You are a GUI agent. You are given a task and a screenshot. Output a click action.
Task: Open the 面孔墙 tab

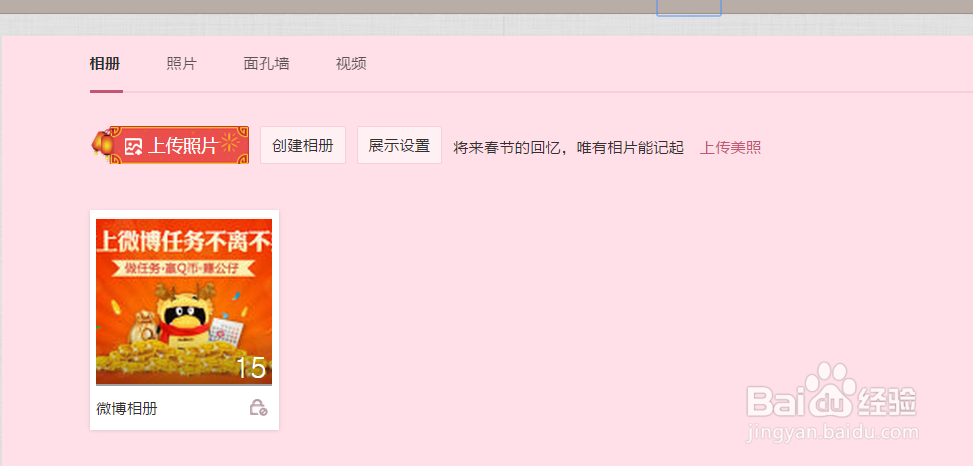(x=266, y=63)
